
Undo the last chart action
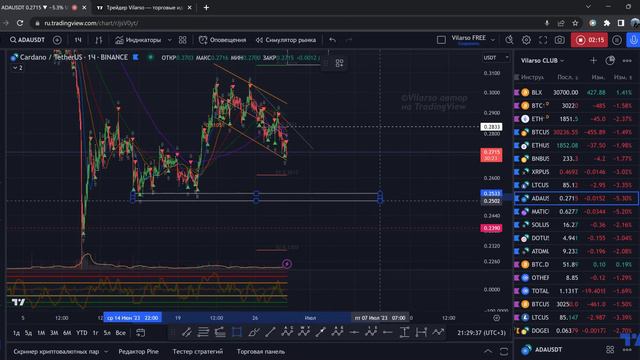pyautogui.click(x=332, y=40)
